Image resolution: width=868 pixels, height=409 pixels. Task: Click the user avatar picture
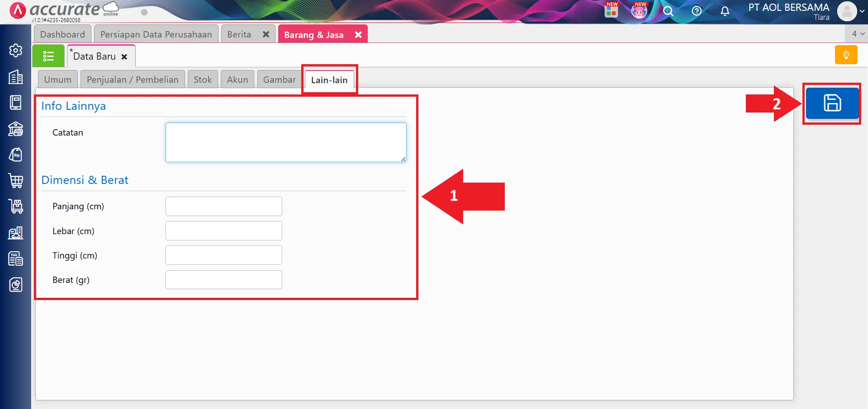(x=847, y=11)
